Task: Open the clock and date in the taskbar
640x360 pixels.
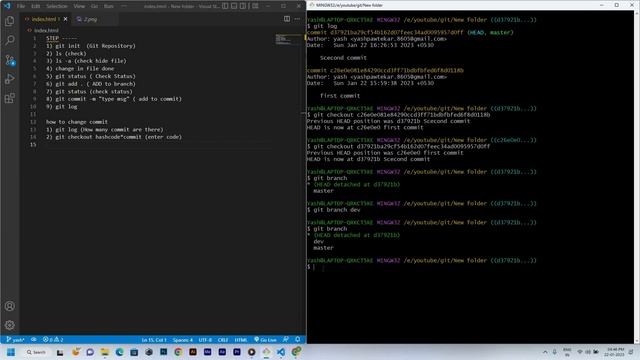Action: pos(615,352)
